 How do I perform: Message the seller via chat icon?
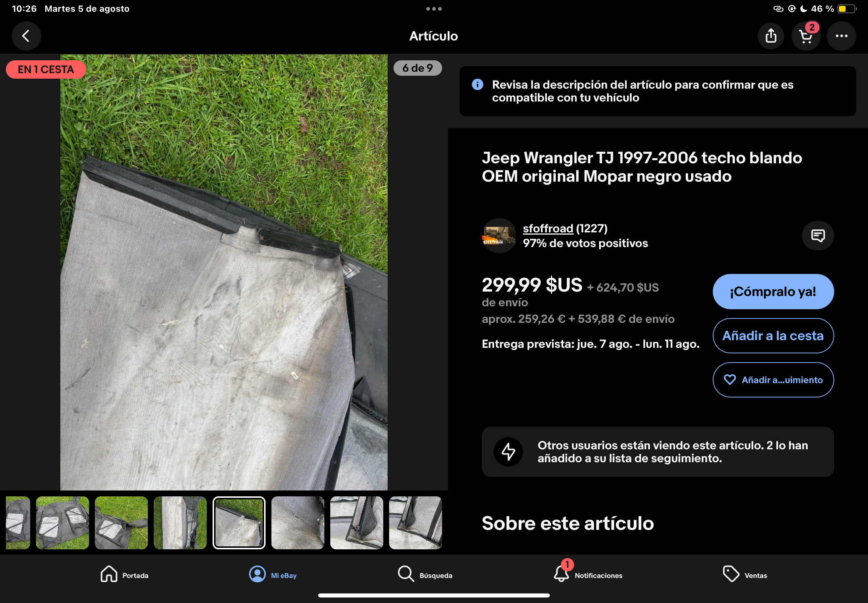pyautogui.click(x=818, y=236)
